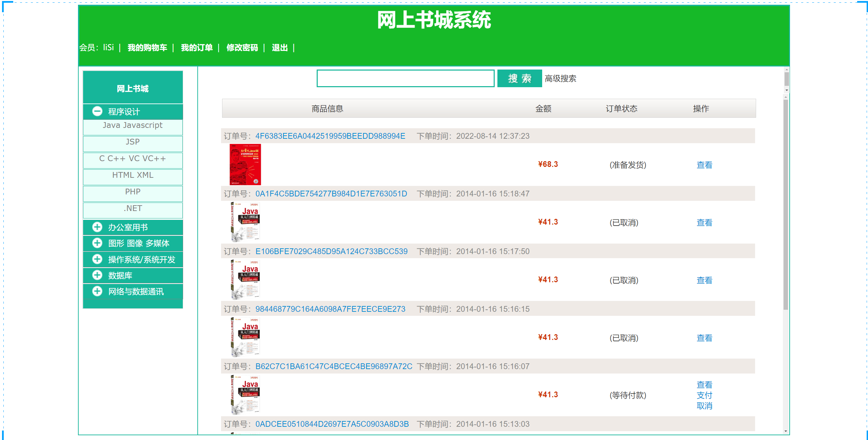Pay the pending order via 支付
Image resolution: width=868 pixels, height=440 pixels.
(x=704, y=395)
